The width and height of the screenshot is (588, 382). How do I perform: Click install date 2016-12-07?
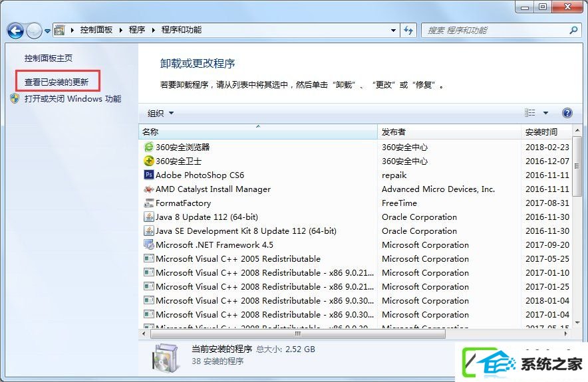point(547,161)
